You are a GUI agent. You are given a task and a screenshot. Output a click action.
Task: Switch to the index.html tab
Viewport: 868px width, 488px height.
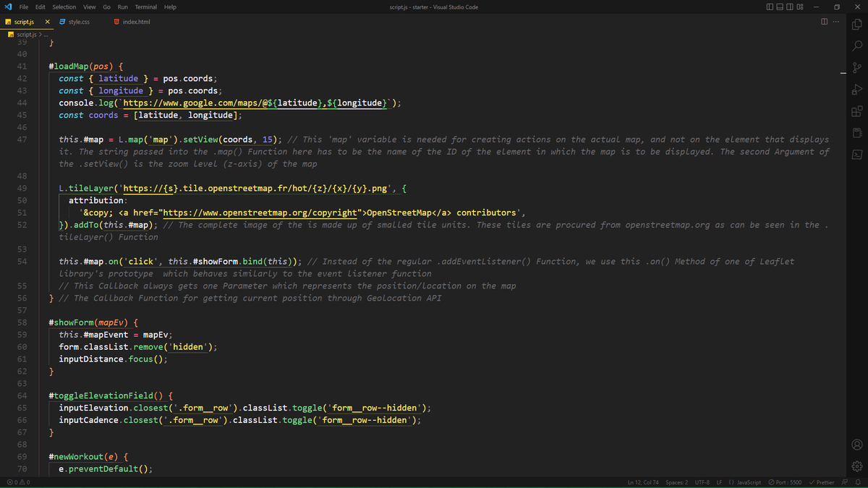[137, 22]
